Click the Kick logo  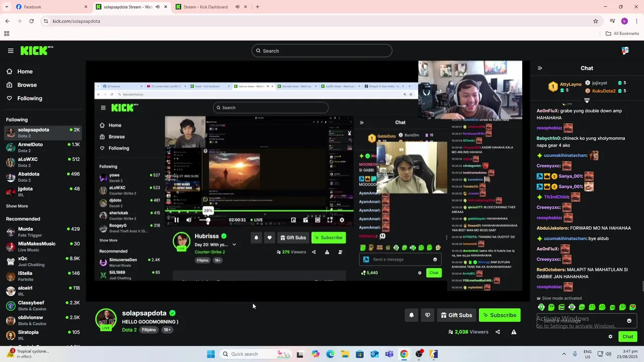point(36,51)
